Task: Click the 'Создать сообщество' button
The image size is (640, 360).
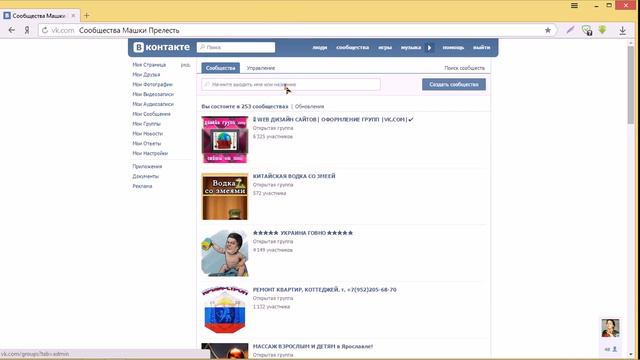Action: (x=454, y=84)
